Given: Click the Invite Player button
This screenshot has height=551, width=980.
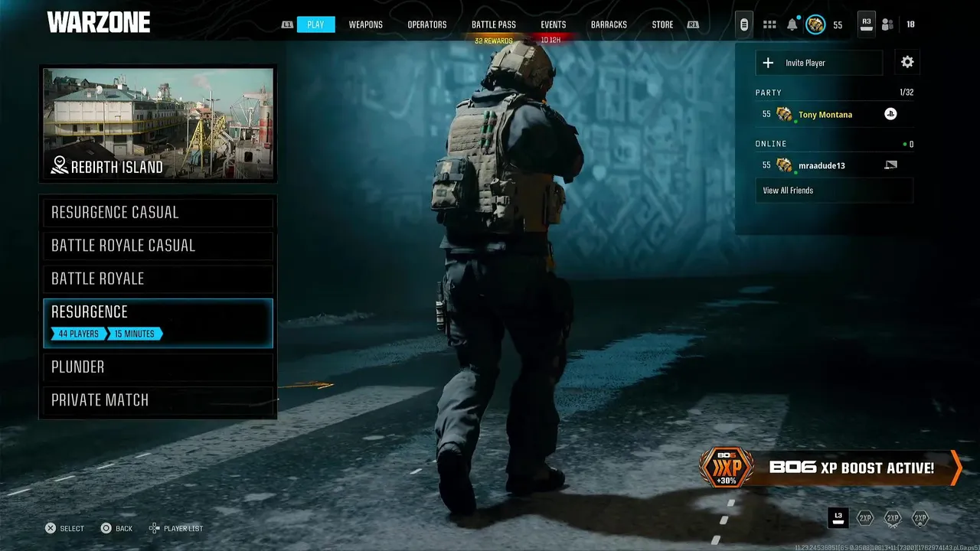Looking at the screenshot, I should tap(819, 63).
